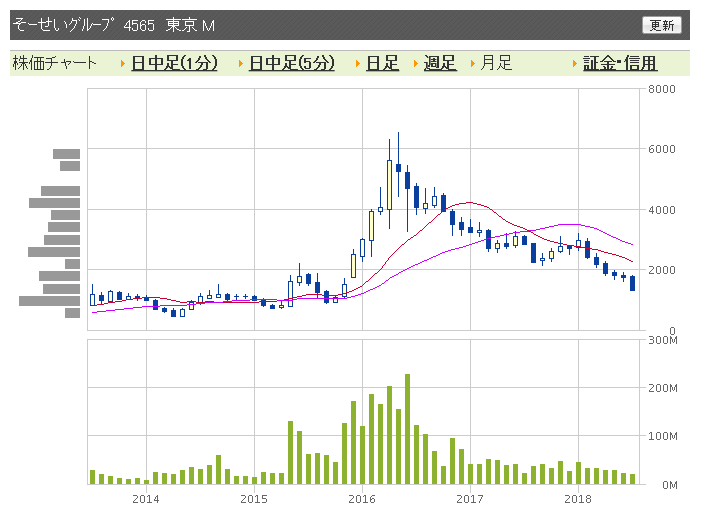Open the 日中足(1分) chart link

174,63
